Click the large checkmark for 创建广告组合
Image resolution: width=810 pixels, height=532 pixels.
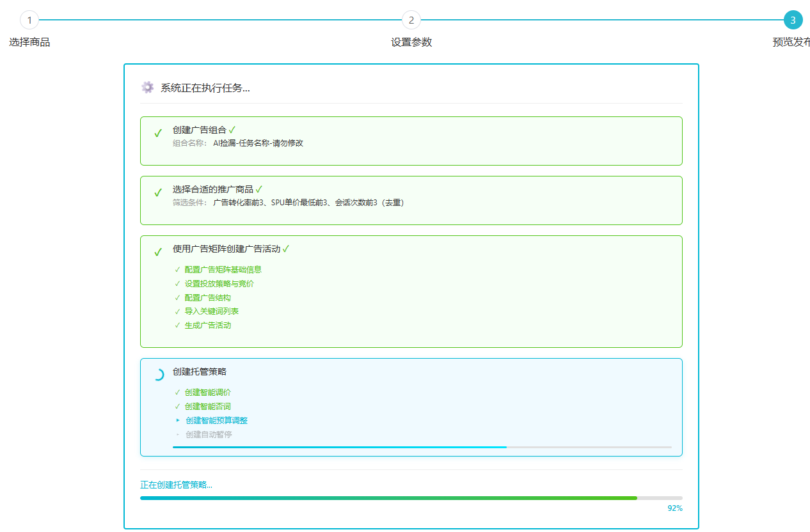[x=157, y=134]
